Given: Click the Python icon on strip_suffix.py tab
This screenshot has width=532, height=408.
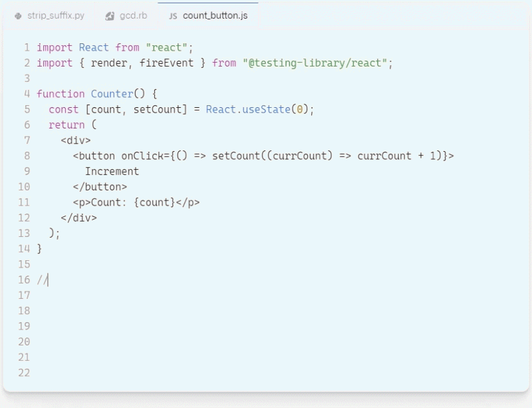Looking at the screenshot, I should point(19,16).
